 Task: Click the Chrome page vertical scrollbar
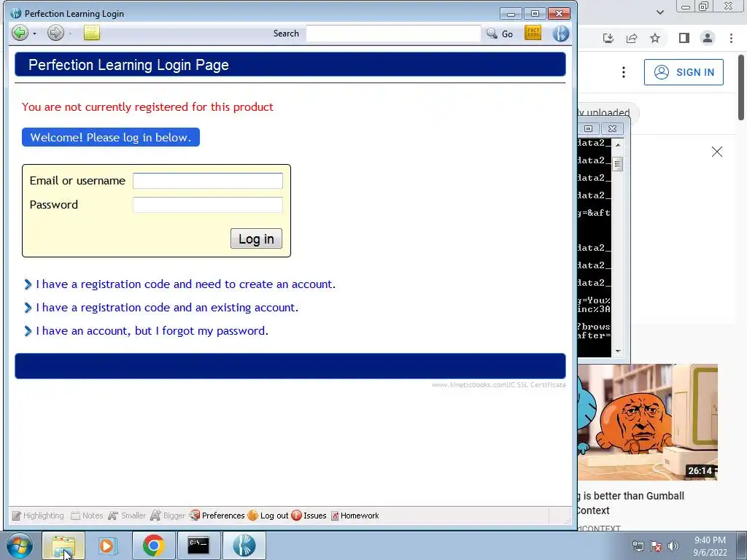[x=741, y=87]
